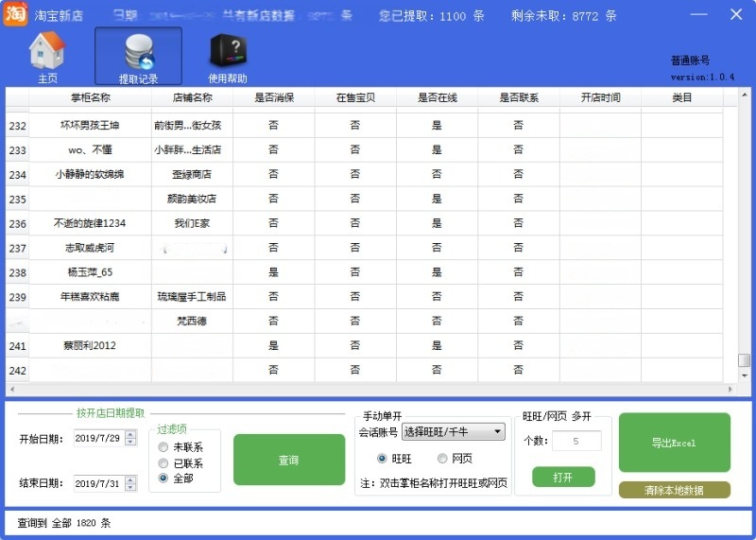Screen dimensions: 756x540
Task: Click the Taobao logo in title bar
Action: (14, 14)
